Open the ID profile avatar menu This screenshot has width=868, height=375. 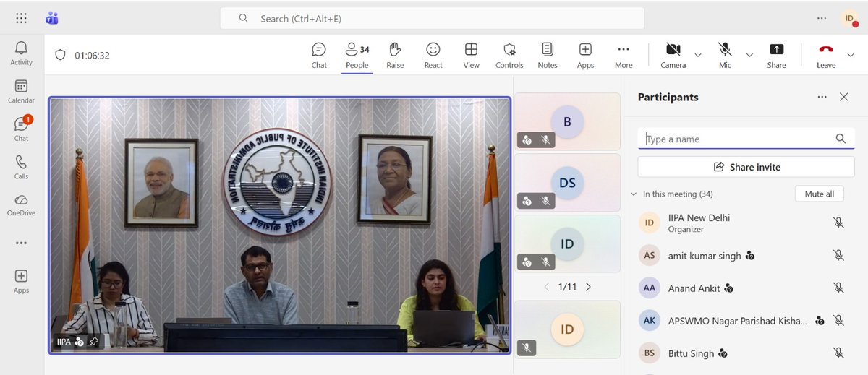click(x=848, y=18)
